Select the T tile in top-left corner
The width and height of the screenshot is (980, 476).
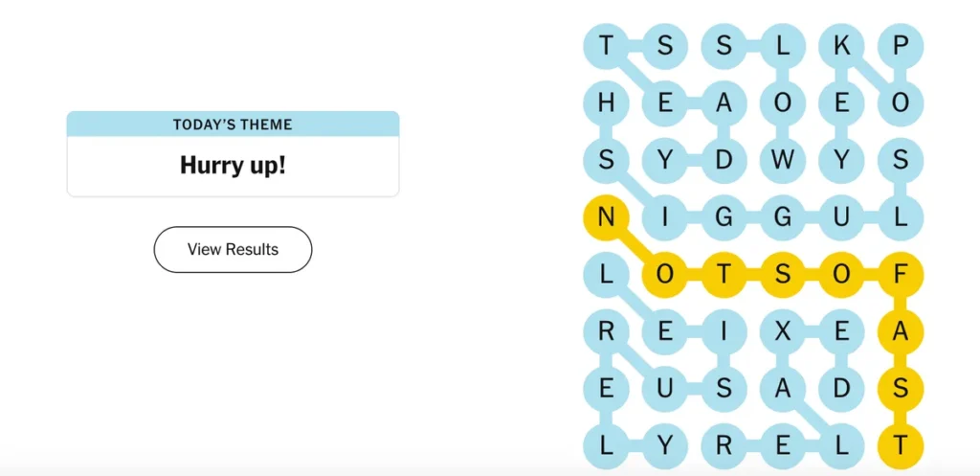click(x=606, y=45)
